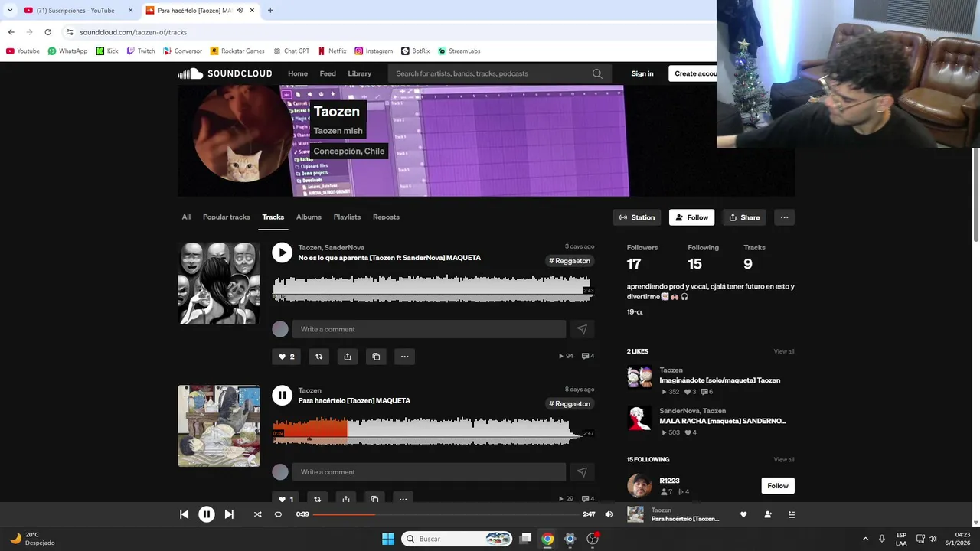The height and width of the screenshot is (551, 980).
Task: Open Chrome tab search dropdown
Action: (9, 10)
